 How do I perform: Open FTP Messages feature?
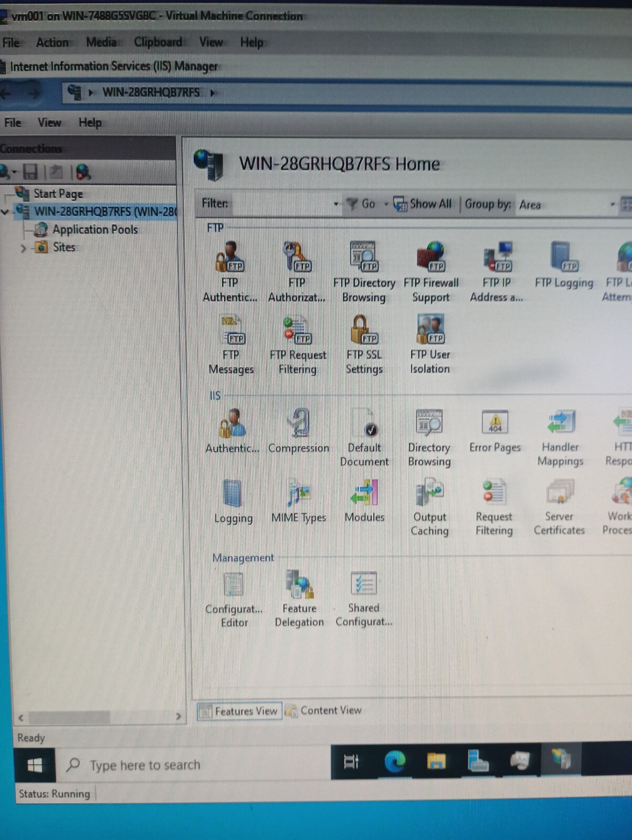tap(231, 344)
